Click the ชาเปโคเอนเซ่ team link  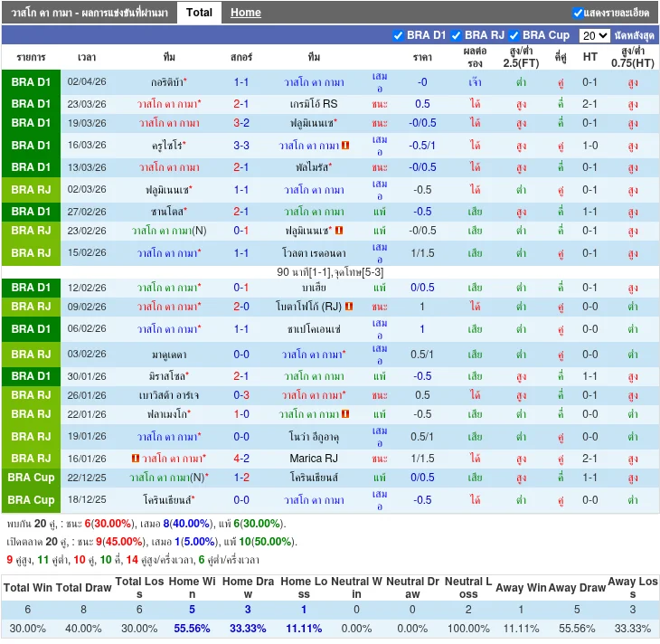tap(314, 329)
